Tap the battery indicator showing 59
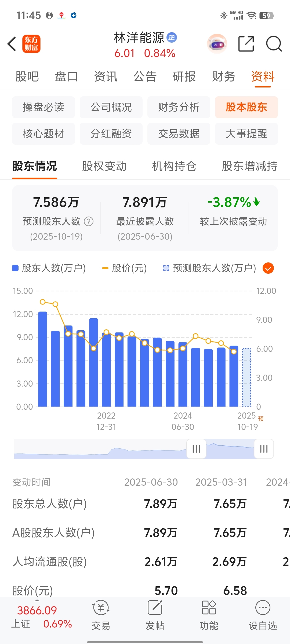 (x=266, y=16)
